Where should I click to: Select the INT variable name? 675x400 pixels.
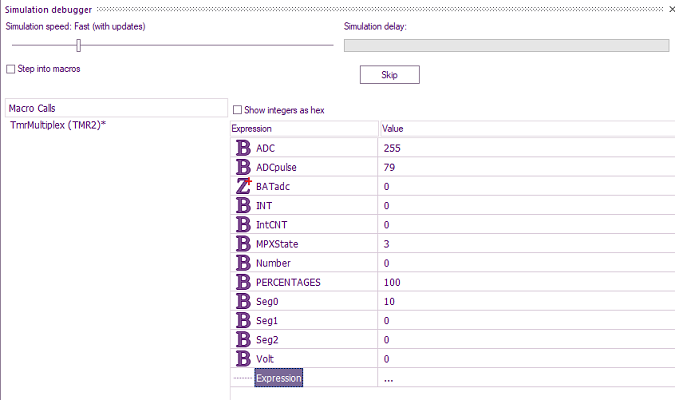pyautogui.click(x=264, y=205)
